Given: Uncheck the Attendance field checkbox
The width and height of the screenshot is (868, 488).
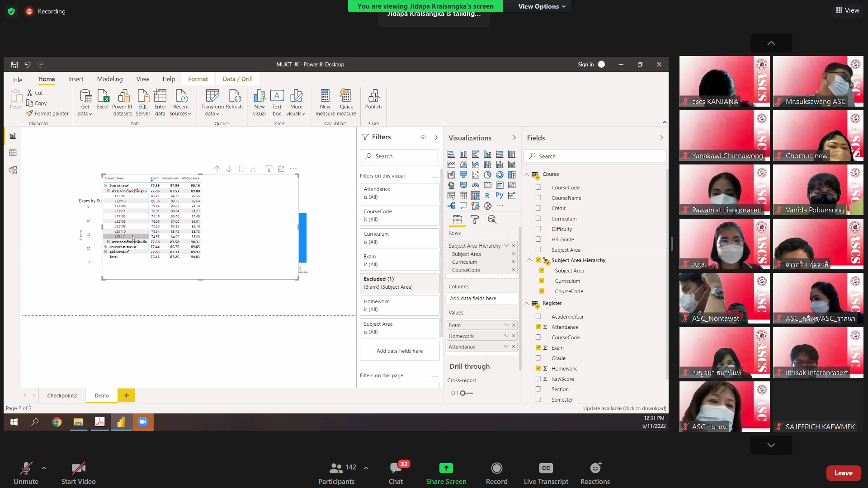Looking at the screenshot, I should (538, 327).
